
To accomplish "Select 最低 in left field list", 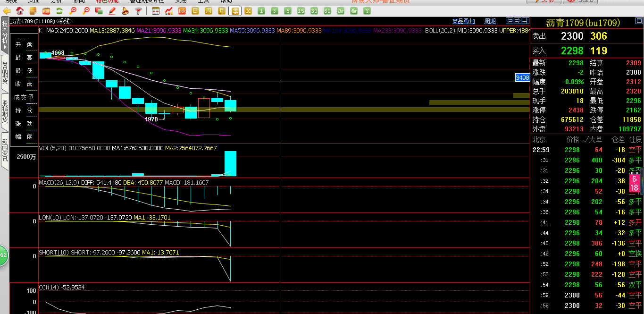I will pos(24,71).
